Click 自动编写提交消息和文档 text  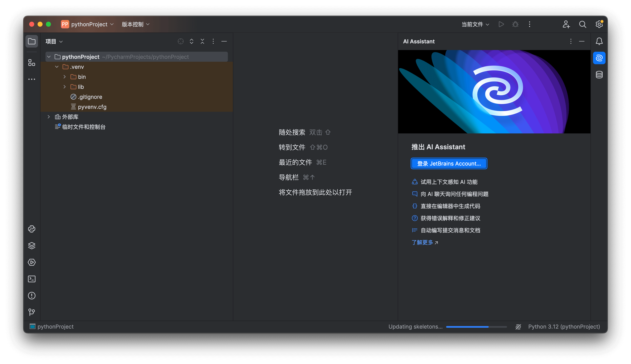[x=450, y=230]
